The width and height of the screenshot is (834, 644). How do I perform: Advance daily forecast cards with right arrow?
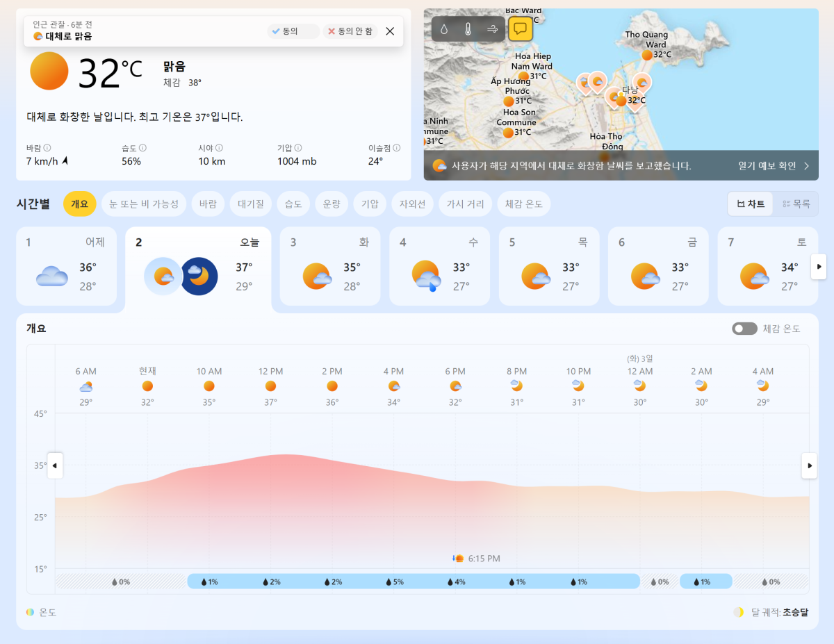pyautogui.click(x=819, y=266)
